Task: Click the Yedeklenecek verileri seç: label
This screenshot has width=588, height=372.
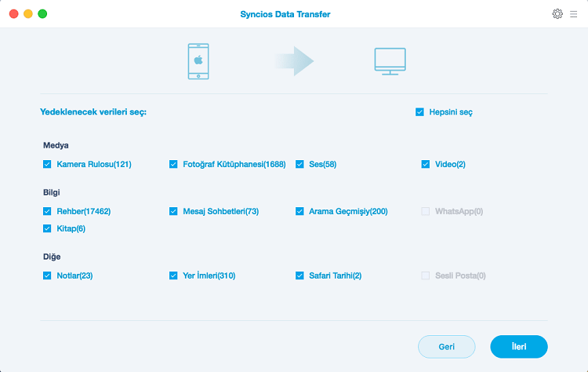Action: (93, 112)
